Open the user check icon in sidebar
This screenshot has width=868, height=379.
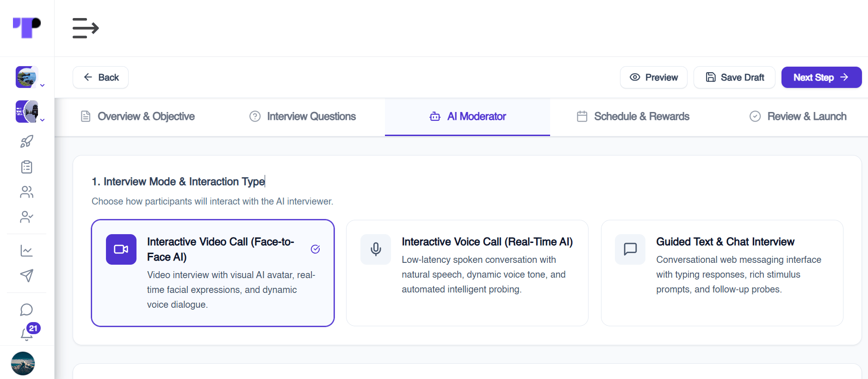point(27,217)
